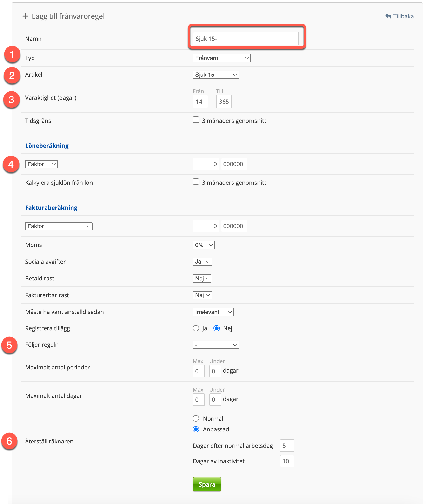Viewport: 426px width, 504px height.
Task: Click the Namn text field
Action: [x=245, y=39]
